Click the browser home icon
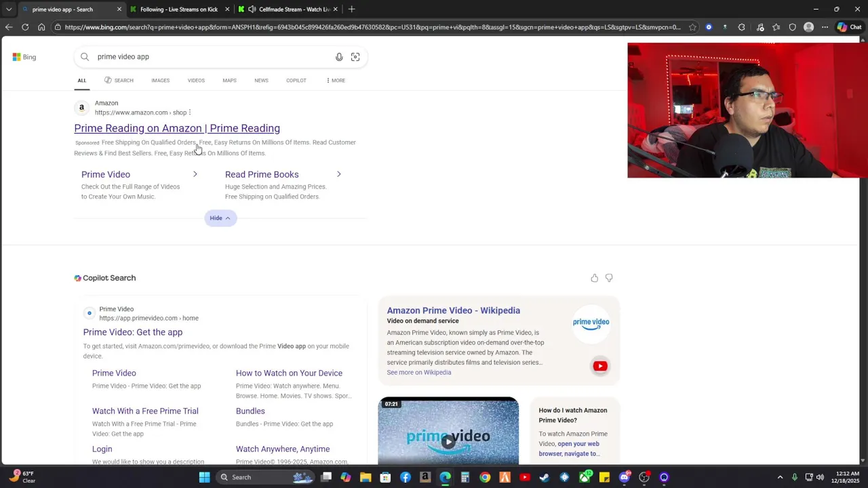The height and width of the screenshot is (488, 868). (41, 27)
